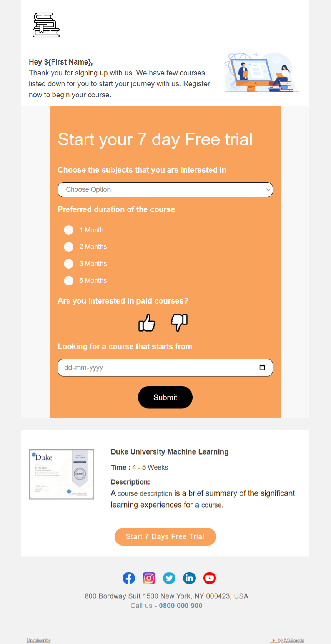331x644 pixels.
Task: Click the Duke certificate thumbnail image
Action: click(61, 474)
